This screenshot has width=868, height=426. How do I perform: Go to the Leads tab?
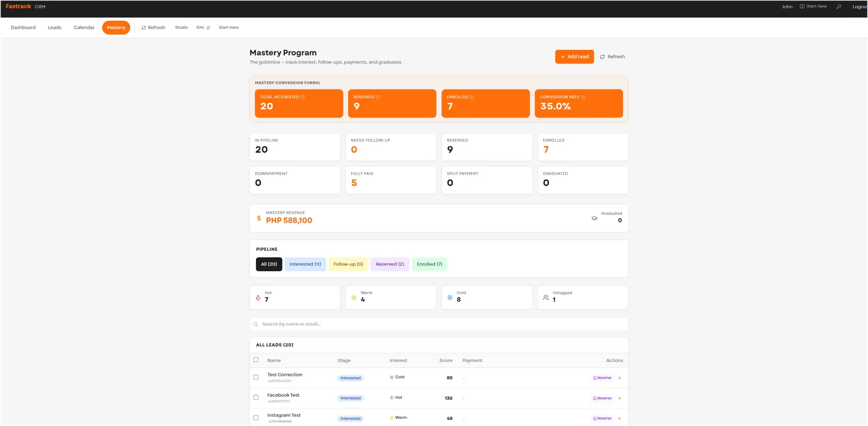54,28
